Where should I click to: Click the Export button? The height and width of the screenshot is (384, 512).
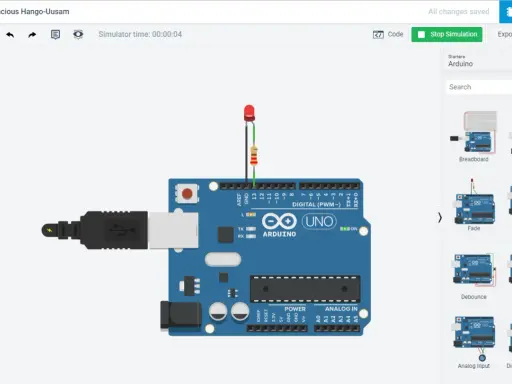click(505, 34)
